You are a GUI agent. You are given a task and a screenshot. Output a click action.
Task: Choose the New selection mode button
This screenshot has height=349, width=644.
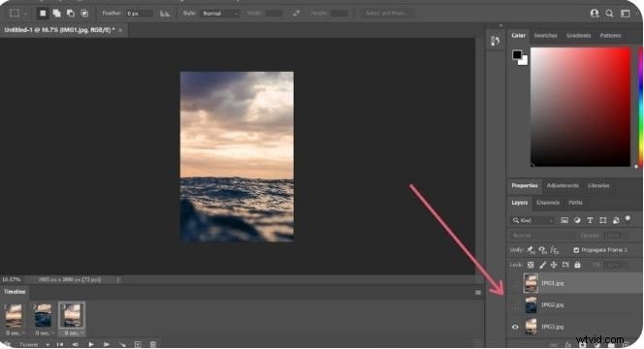pyautogui.click(x=43, y=14)
